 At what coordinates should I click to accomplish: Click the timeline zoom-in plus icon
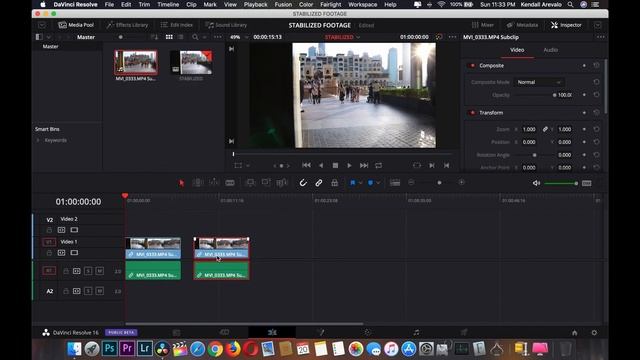[x=462, y=182]
